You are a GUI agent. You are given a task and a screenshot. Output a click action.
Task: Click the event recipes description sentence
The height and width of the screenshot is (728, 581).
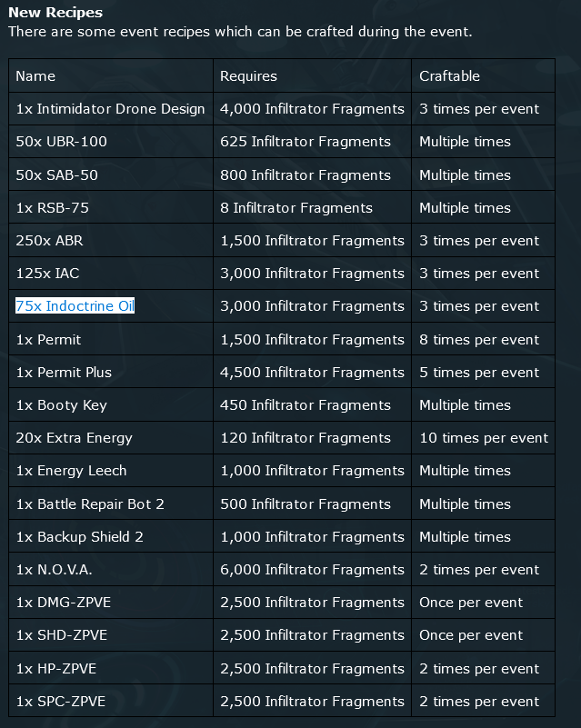pyautogui.click(x=240, y=32)
